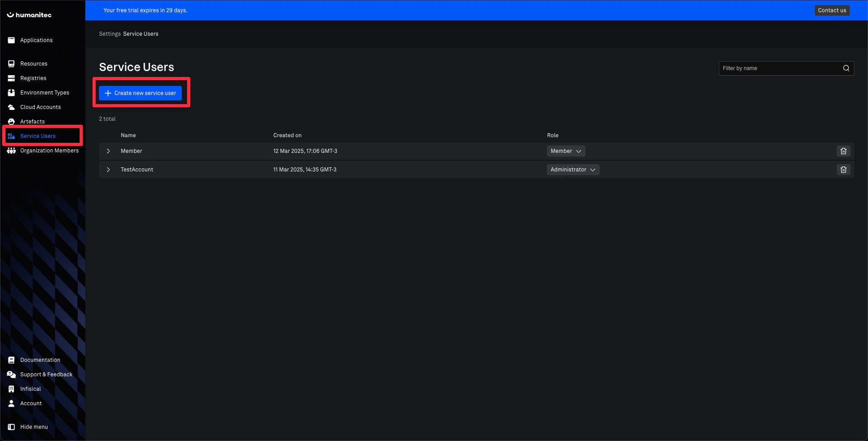Click the 2 total count text
This screenshot has height=441, width=868.
[x=107, y=119]
